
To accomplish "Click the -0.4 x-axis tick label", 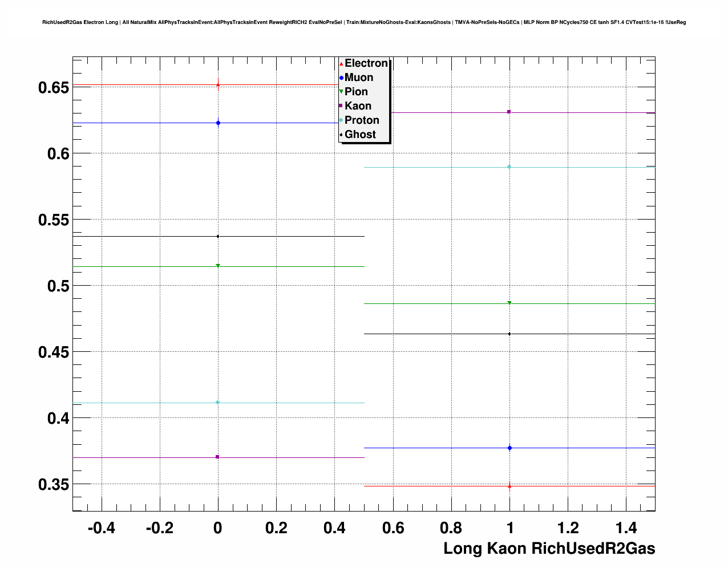I will point(101,528).
